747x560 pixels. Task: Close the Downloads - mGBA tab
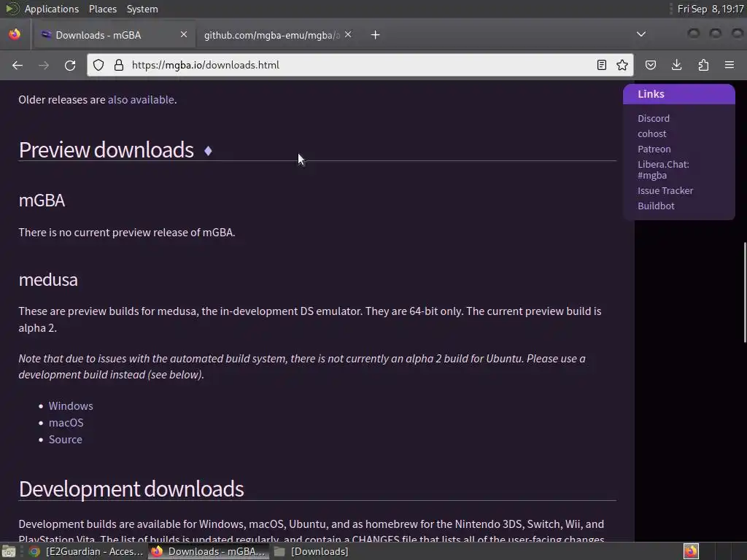pyautogui.click(x=183, y=34)
